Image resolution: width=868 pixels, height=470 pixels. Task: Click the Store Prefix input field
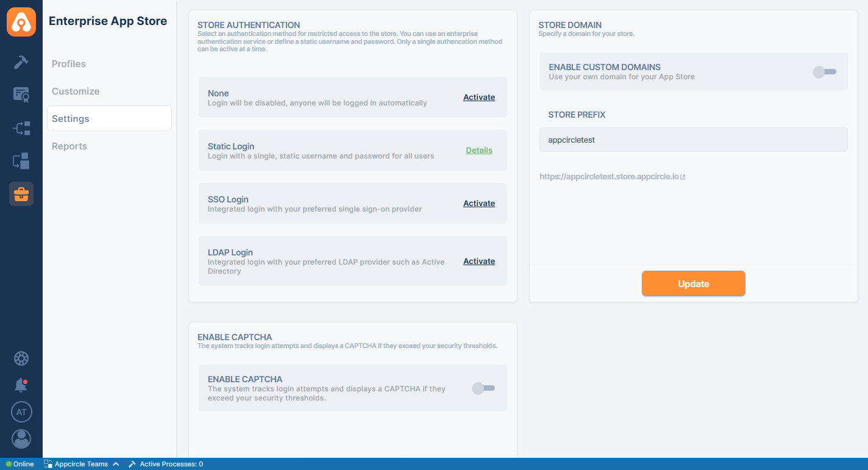coord(694,140)
